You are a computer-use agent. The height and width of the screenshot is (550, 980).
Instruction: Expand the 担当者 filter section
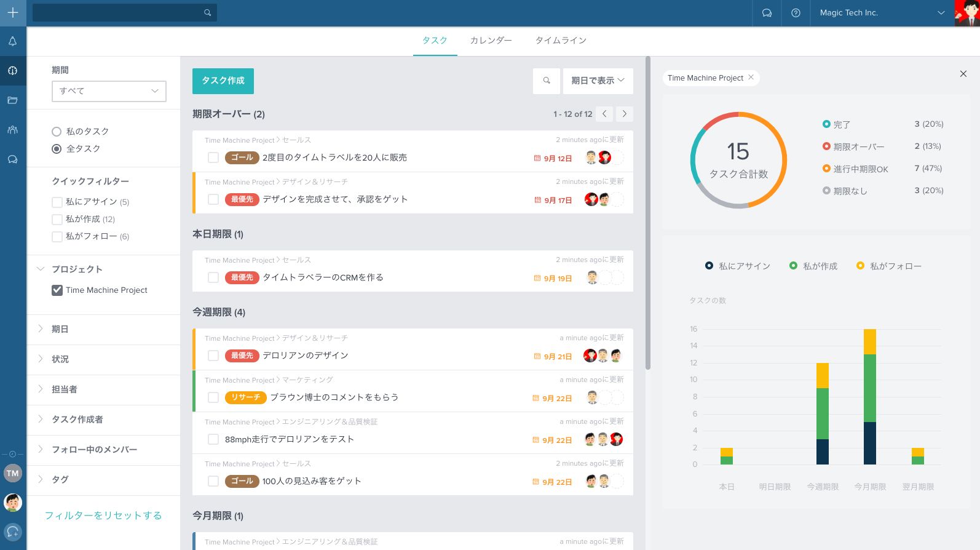pyautogui.click(x=41, y=389)
